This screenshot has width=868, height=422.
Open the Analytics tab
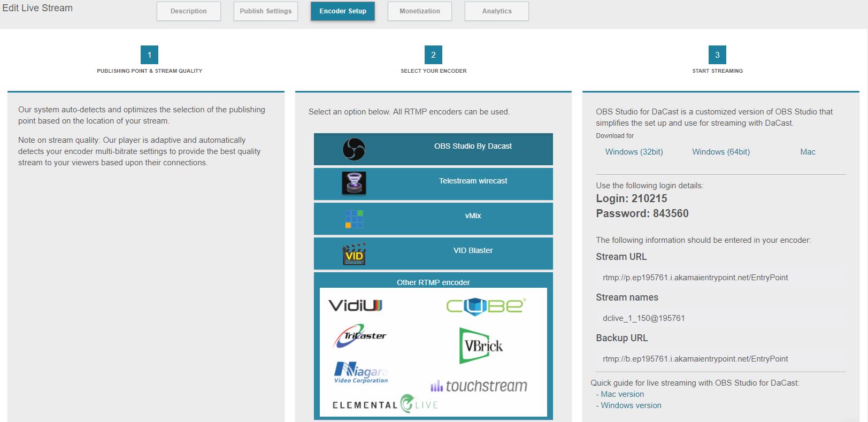497,11
